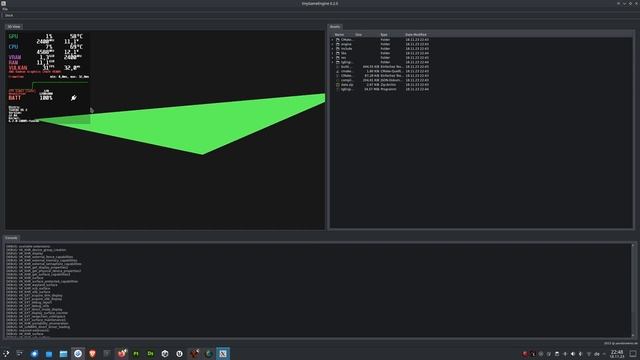
Task: Select the include folder icon
Action: [338, 49]
